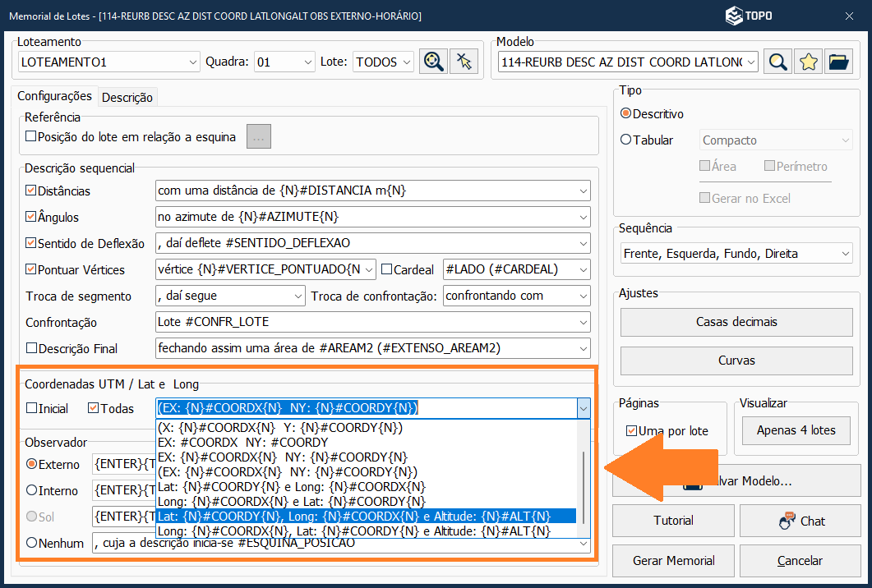Enable the Inicial coordinates checkbox
Image resolution: width=872 pixels, height=588 pixels.
point(32,408)
